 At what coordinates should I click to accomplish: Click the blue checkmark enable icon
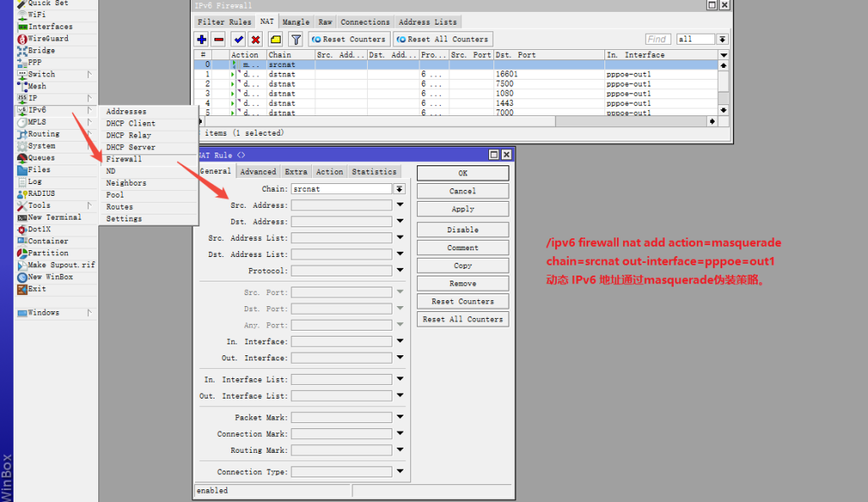(238, 39)
